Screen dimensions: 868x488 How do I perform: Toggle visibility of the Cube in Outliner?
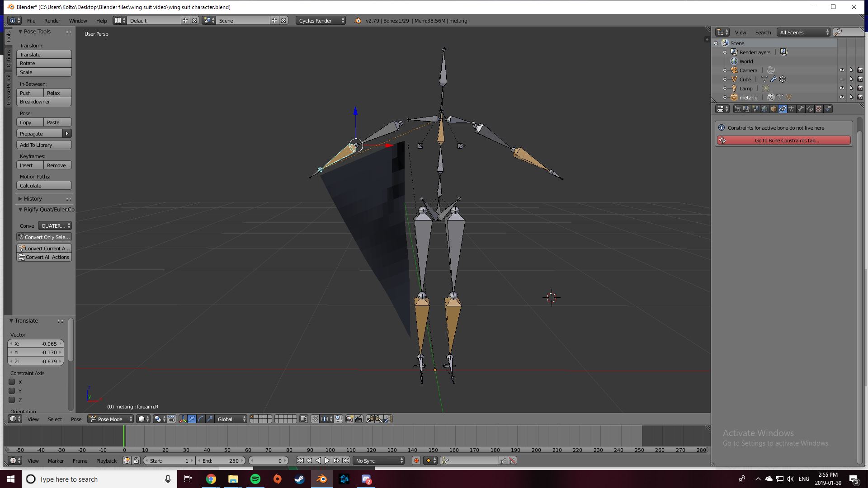coord(842,79)
